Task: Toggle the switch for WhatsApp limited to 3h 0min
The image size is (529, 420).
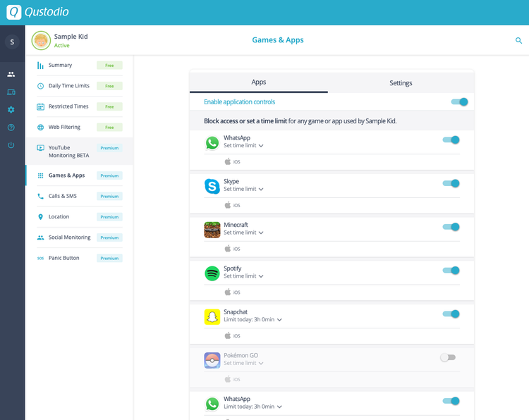Action: coord(451,401)
